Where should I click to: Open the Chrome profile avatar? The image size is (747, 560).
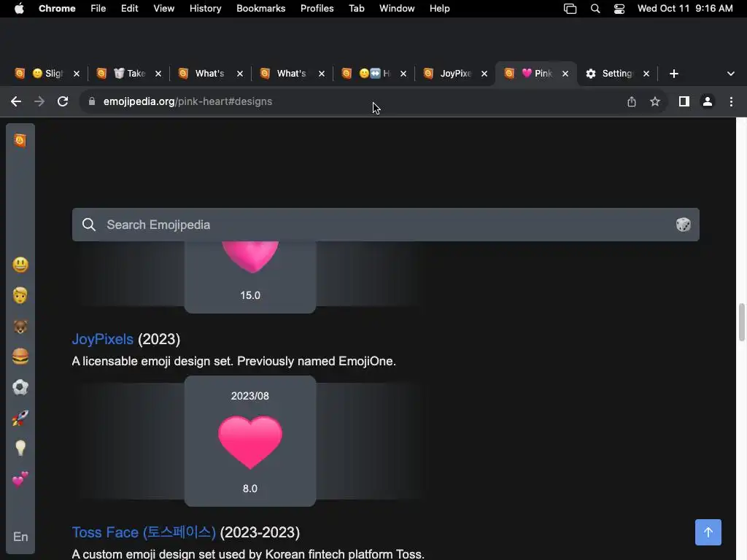point(708,101)
